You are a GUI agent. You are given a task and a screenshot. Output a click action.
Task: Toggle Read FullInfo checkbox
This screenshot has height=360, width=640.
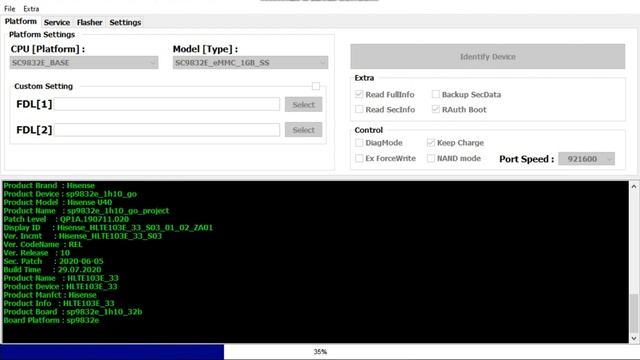(x=359, y=94)
